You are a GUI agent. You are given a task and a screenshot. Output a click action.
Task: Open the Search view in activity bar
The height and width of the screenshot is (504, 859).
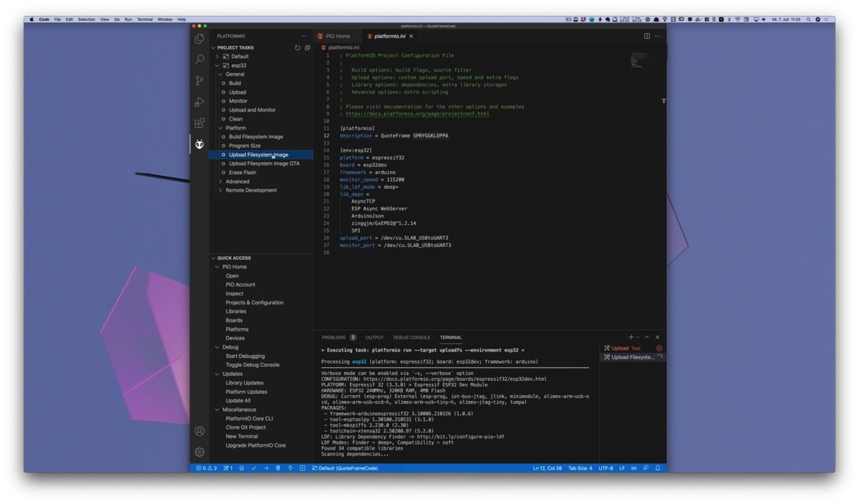[x=200, y=59]
